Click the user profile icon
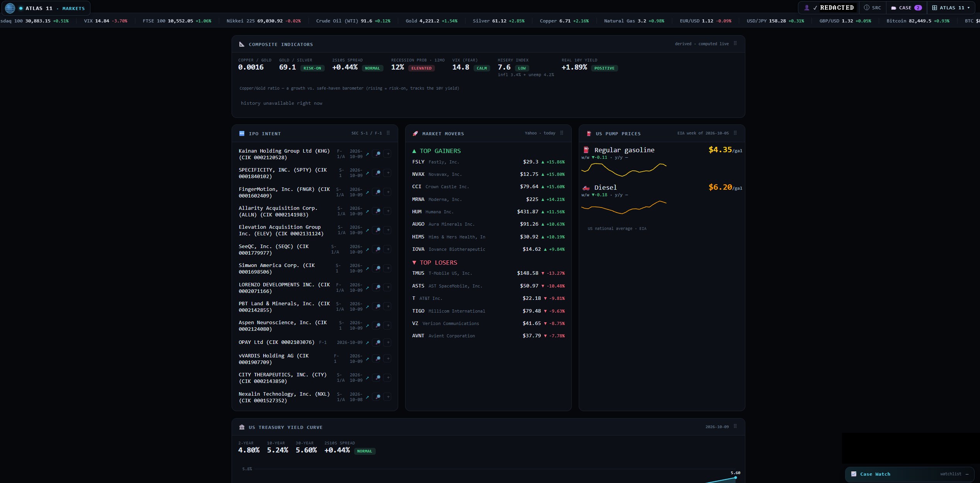Screen dimensions: 980x483 807,8
